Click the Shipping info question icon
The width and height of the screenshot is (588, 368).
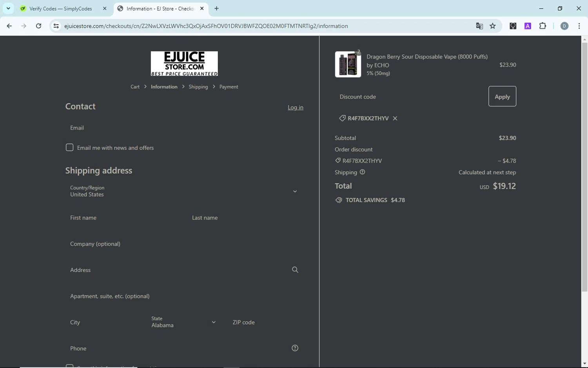coord(362,172)
